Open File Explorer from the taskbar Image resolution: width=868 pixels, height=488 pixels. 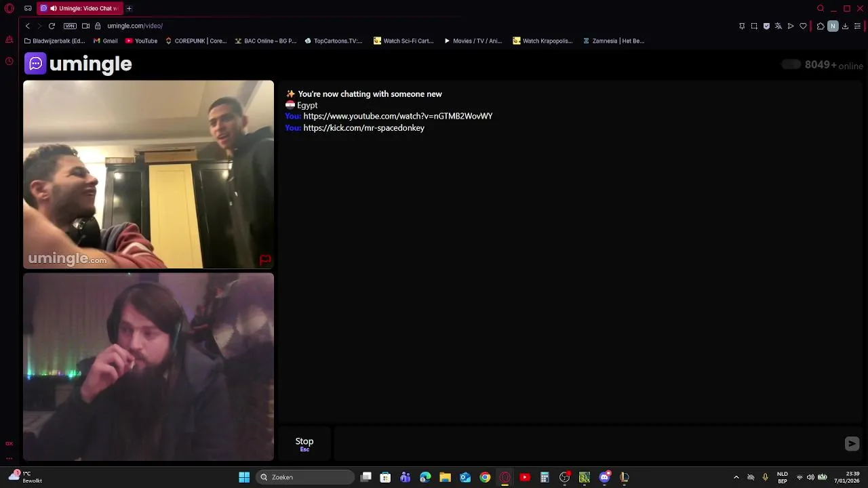pos(445,477)
